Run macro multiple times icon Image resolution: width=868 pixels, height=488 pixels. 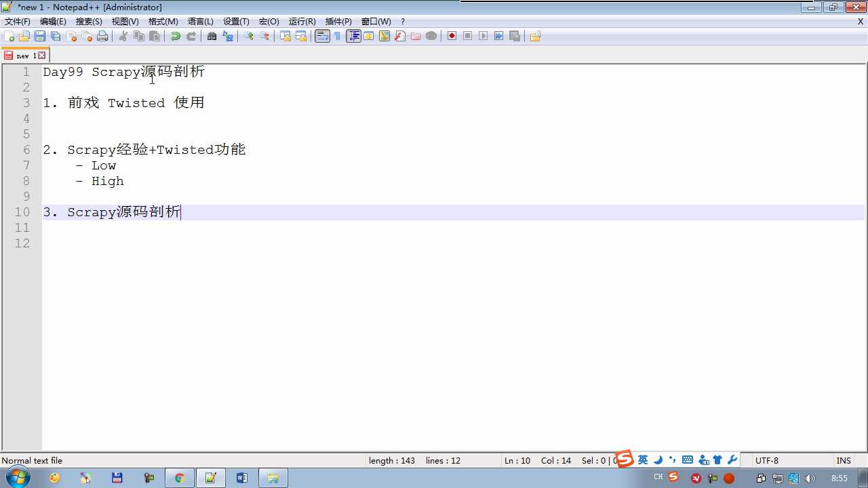pos(498,37)
